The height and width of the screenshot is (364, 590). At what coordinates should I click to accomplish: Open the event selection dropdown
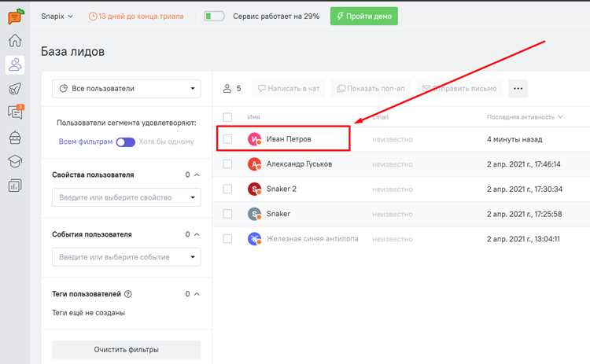(x=127, y=257)
